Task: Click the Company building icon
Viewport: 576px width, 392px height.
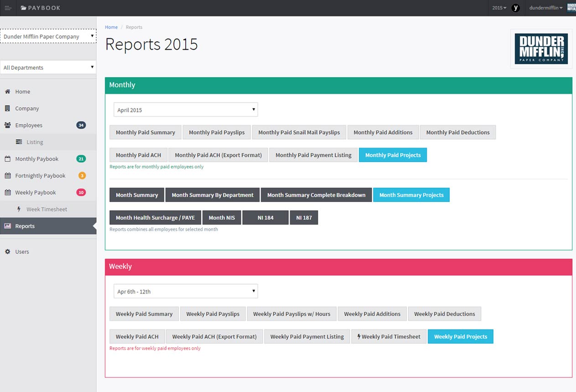Action: click(x=7, y=108)
